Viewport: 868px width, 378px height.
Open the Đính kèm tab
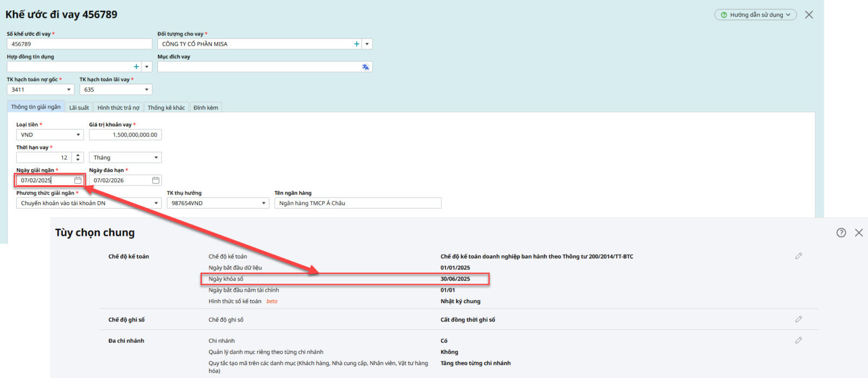click(x=206, y=107)
